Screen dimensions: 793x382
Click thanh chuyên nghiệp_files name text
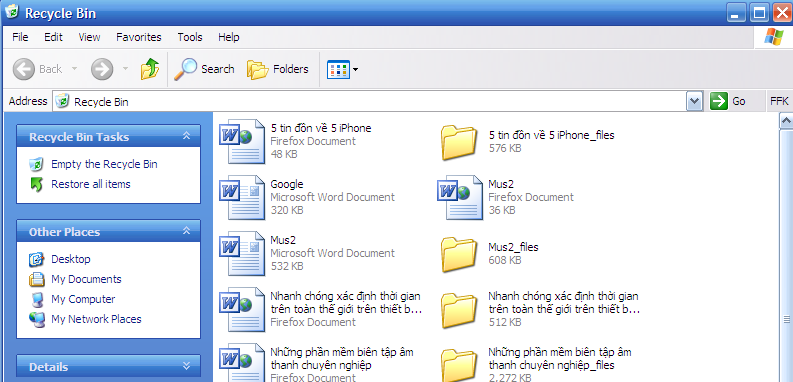click(x=552, y=365)
